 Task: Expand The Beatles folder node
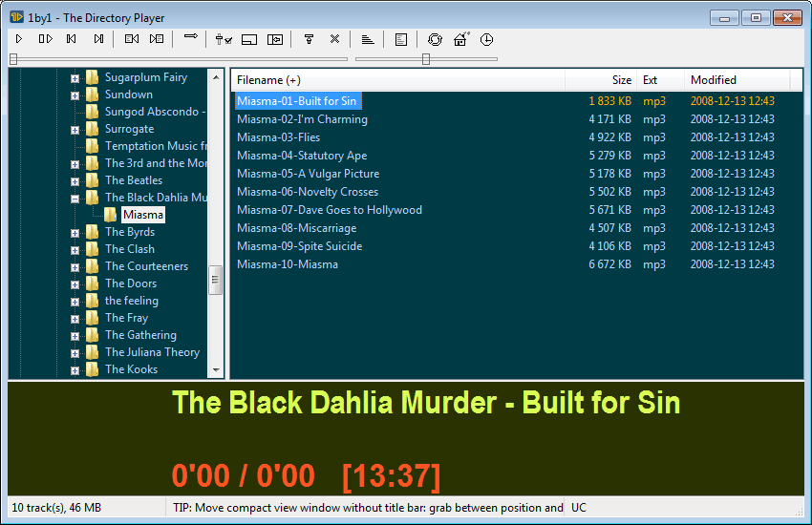pos(75,180)
